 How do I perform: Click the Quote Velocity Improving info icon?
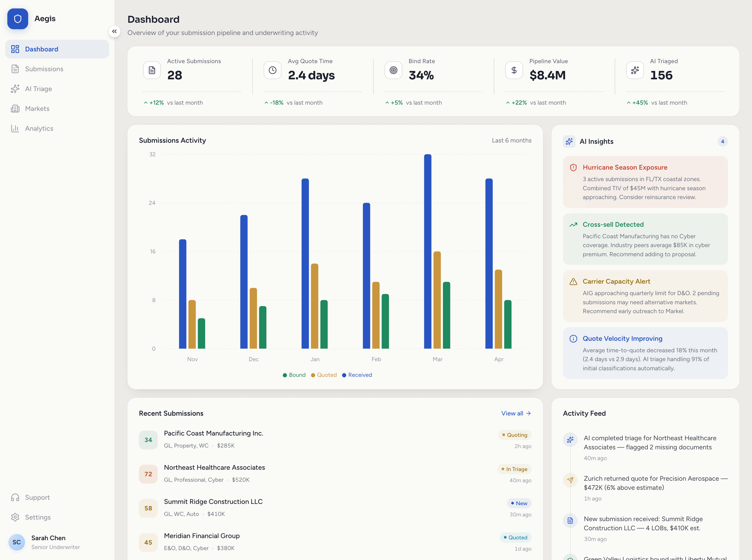click(x=573, y=339)
